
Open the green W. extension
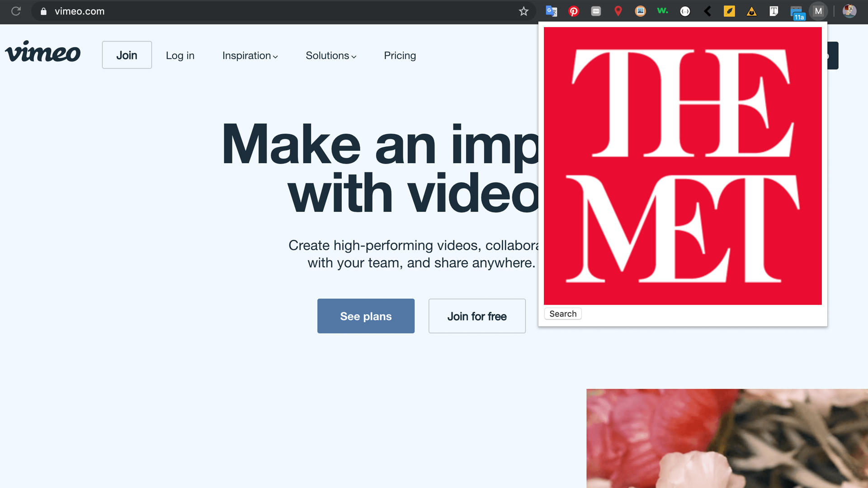coord(662,11)
